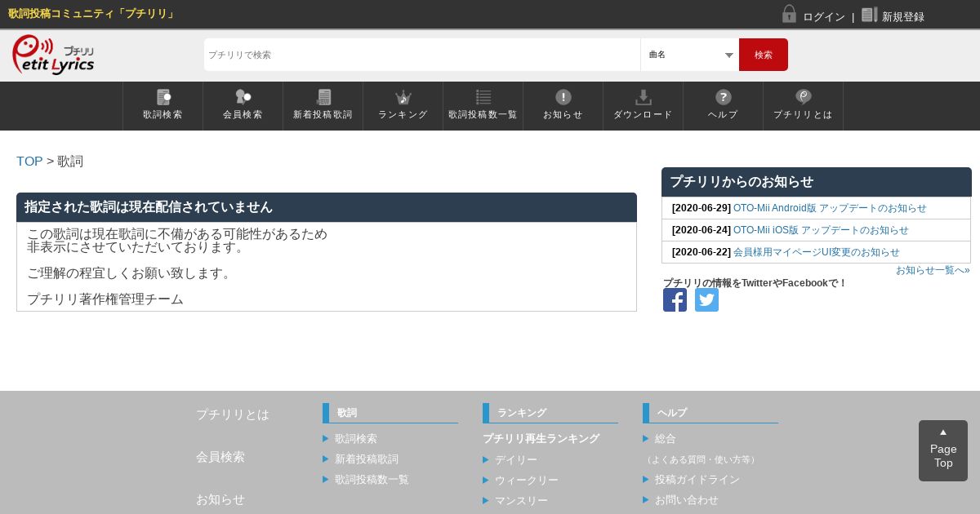
Task: Open お知らせ一覧へ link
Action: click(x=933, y=270)
